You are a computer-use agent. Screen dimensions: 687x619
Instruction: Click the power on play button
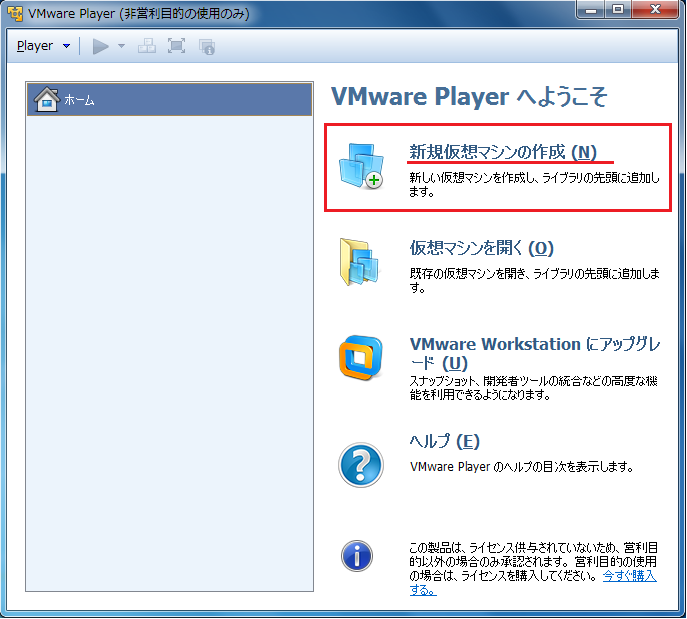[x=100, y=46]
